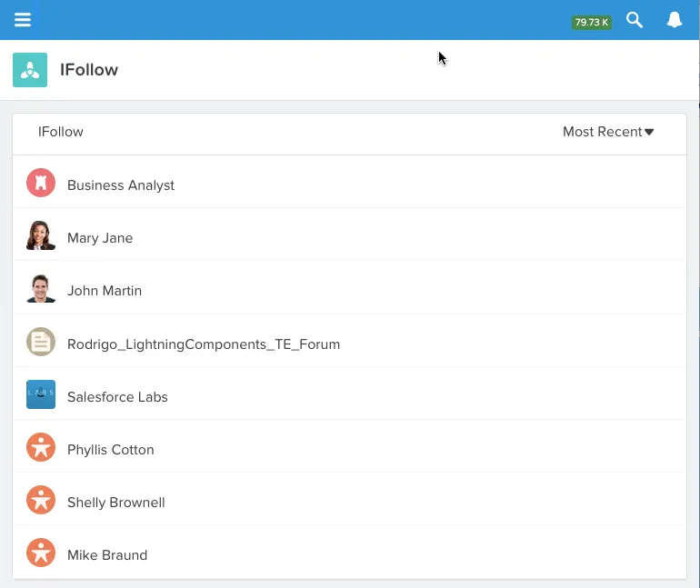Open Mike Braund's record

107,555
